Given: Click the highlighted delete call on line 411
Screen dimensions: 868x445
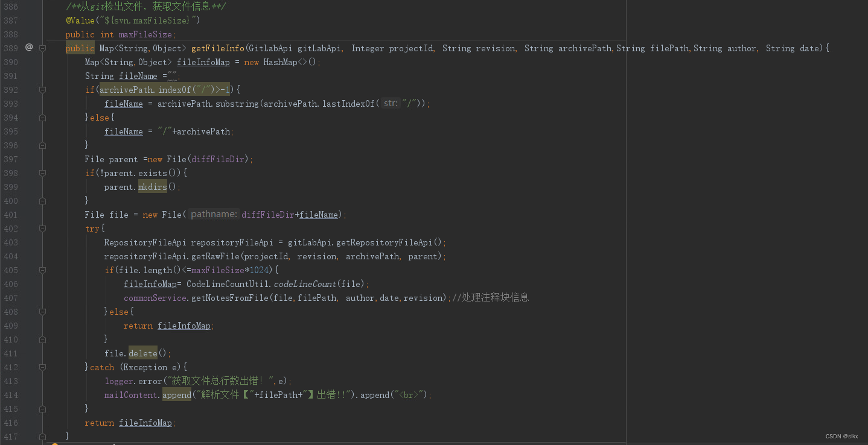Looking at the screenshot, I should pyautogui.click(x=143, y=353).
